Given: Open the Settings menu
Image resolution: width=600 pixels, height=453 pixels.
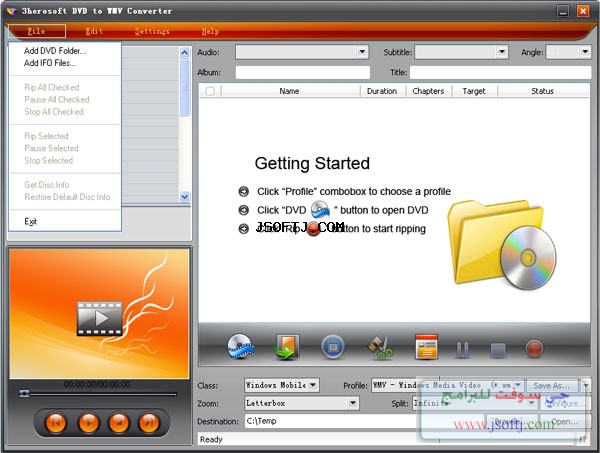Looking at the screenshot, I should (x=152, y=31).
